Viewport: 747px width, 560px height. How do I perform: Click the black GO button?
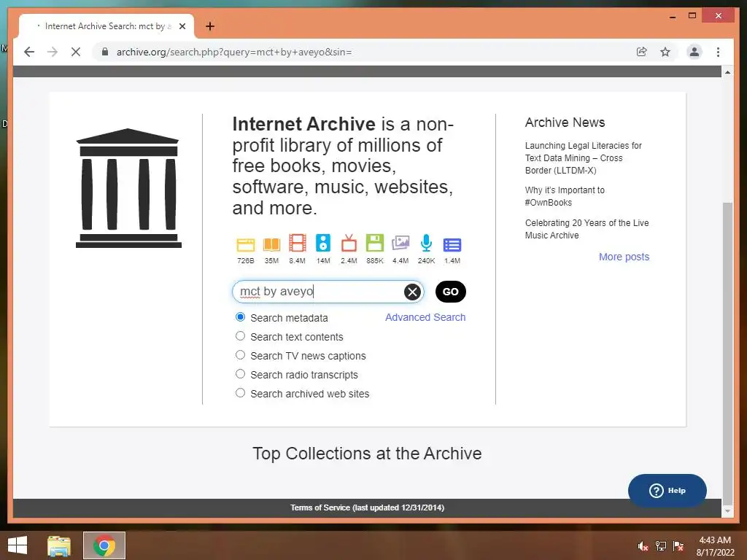(451, 292)
